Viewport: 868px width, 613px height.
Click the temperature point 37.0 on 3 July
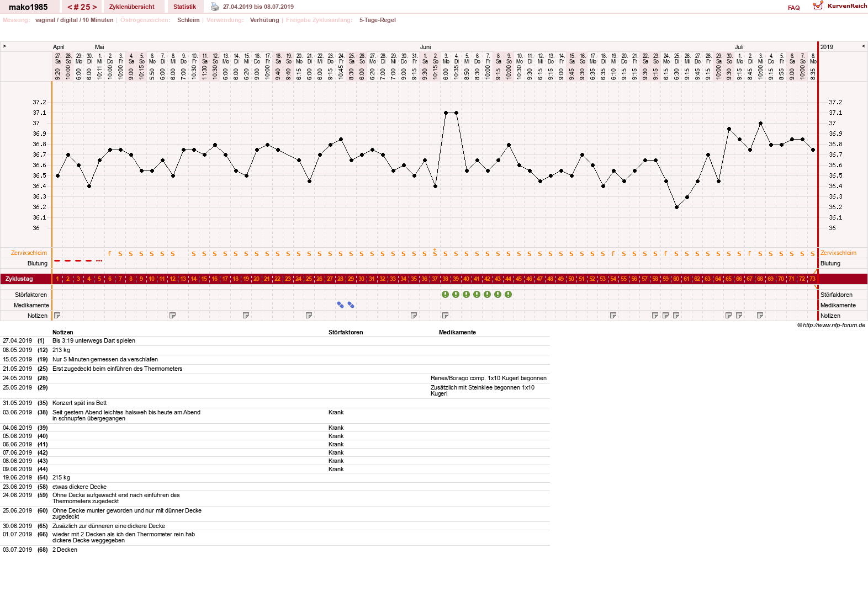pyautogui.click(x=760, y=124)
